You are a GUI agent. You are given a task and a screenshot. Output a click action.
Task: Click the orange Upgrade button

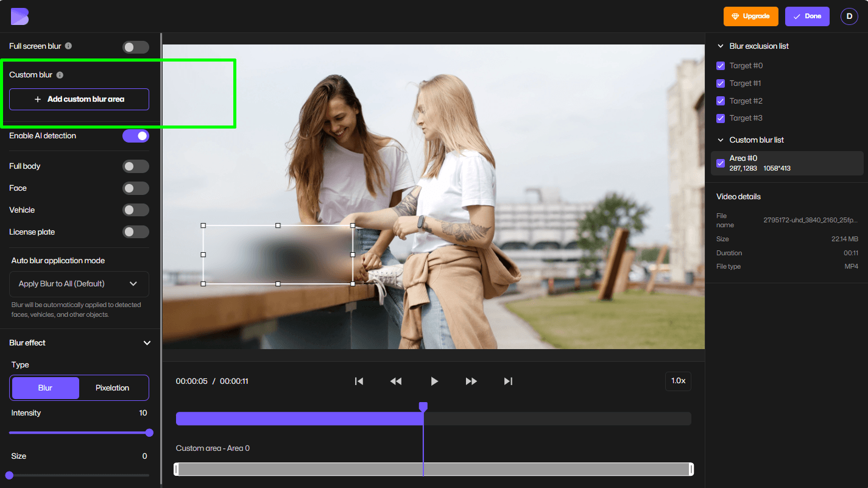(x=750, y=16)
